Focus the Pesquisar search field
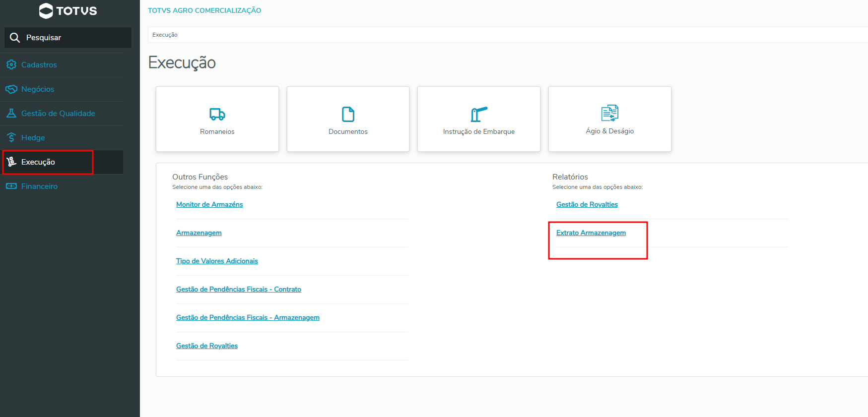Screen dimensions: 868x417 point(68,38)
